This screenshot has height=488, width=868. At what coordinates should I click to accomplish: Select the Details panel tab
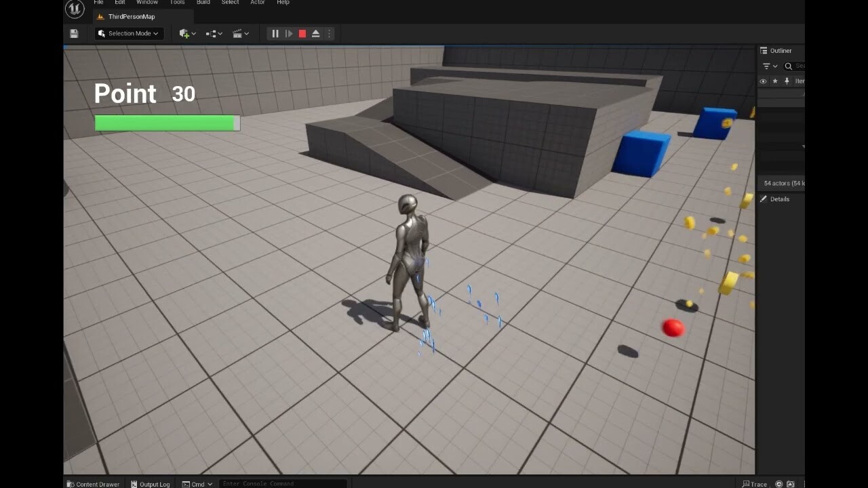coord(774,199)
